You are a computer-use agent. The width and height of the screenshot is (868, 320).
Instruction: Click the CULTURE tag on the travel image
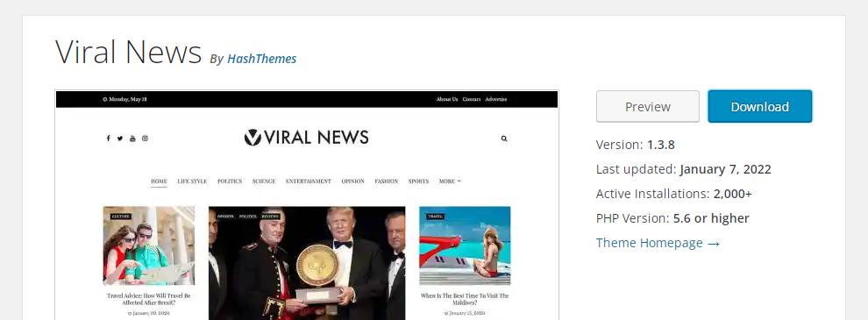[120, 217]
